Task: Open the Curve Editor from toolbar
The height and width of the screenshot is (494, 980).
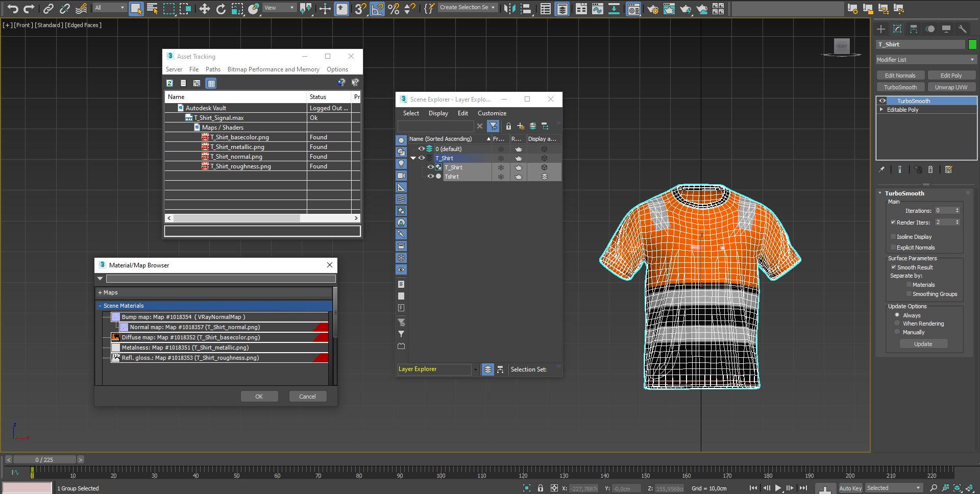Action: 597,8
